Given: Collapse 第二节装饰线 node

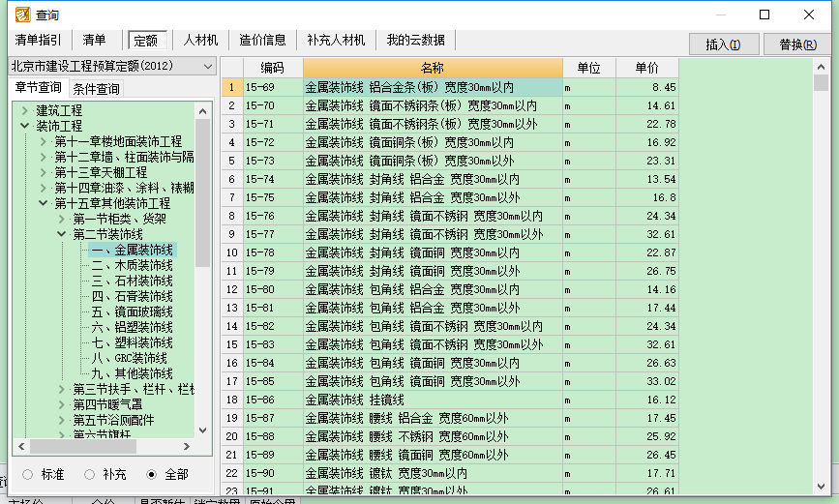Looking at the screenshot, I should 62,234.
